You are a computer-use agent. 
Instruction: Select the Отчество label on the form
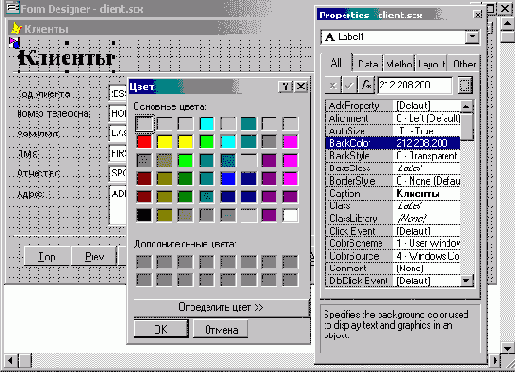pos(39,173)
